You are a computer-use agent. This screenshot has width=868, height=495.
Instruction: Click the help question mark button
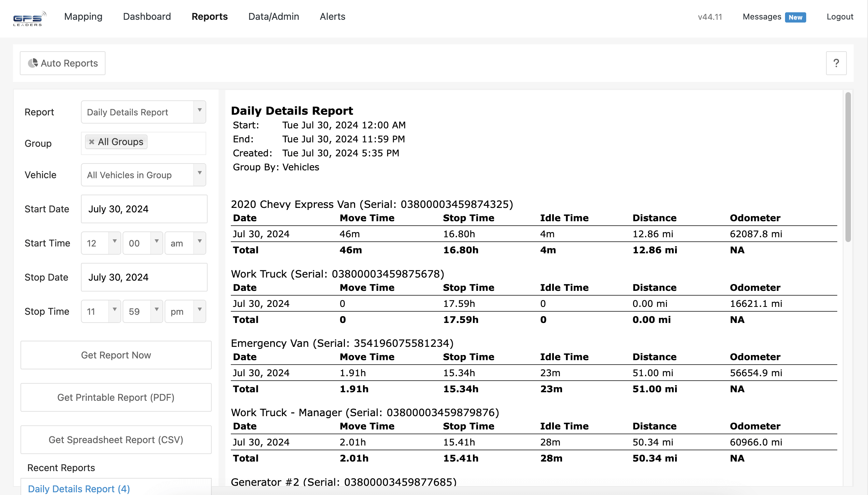(836, 63)
